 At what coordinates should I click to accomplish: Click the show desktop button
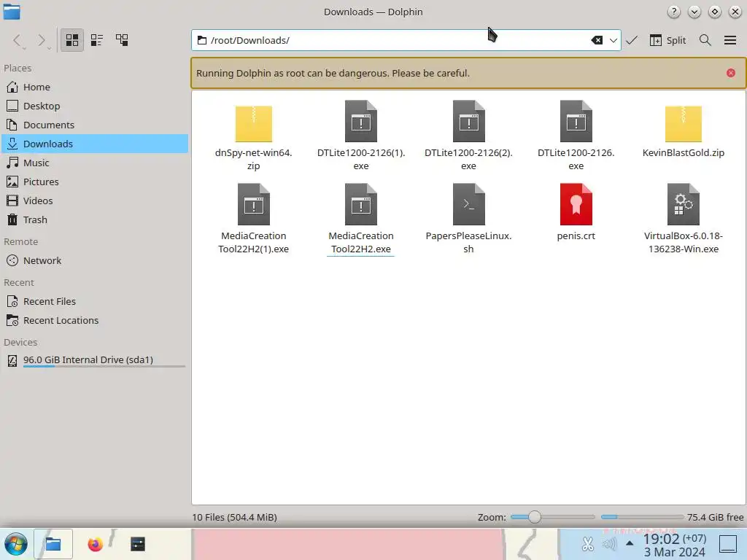click(728, 544)
